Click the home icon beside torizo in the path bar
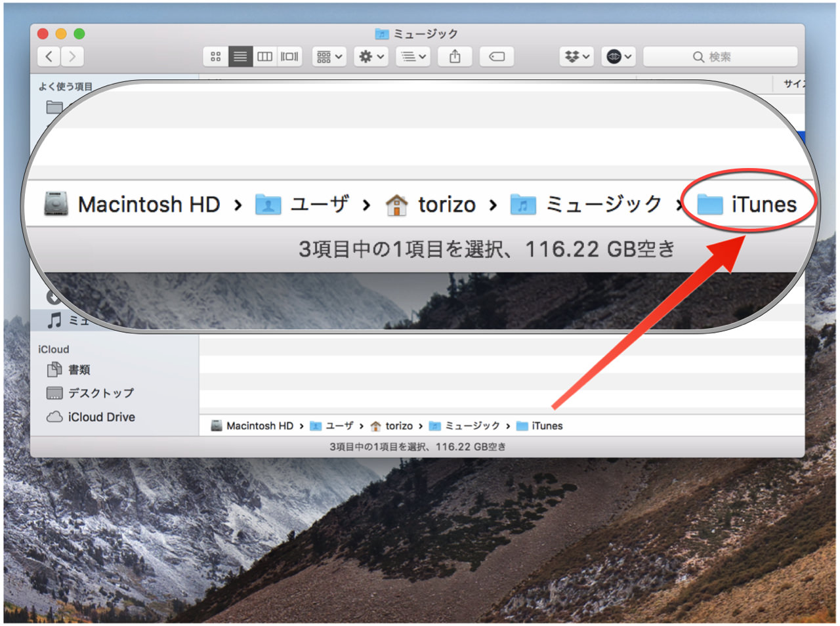Screen dimensions: 840x626 tap(375, 426)
